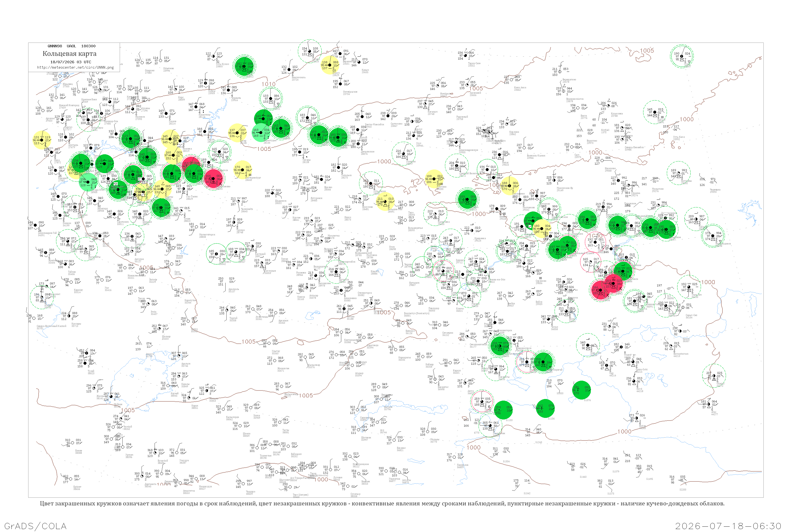This screenshot has width=798, height=532.
Task: Click the station name "Ворогово"
Action: [x=592, y=141]
